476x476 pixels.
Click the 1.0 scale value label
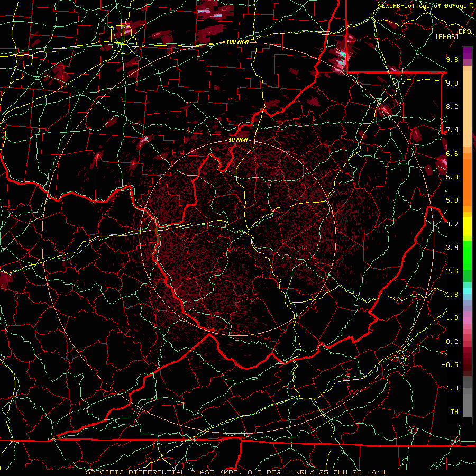452,318
